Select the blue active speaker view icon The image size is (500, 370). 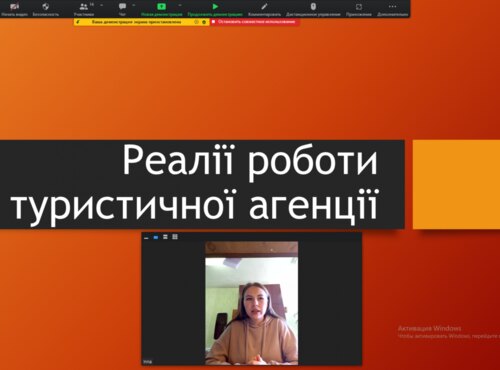tap(156, 237)
